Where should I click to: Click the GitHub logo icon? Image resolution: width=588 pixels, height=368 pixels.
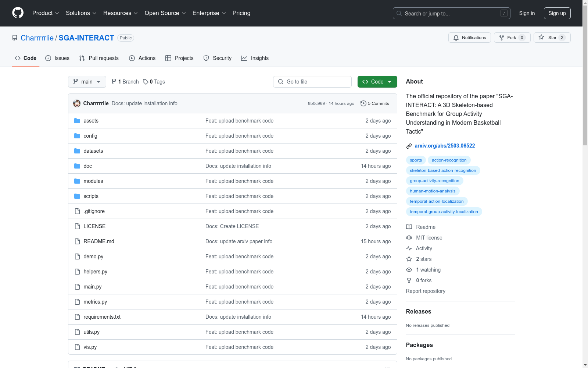18,13
